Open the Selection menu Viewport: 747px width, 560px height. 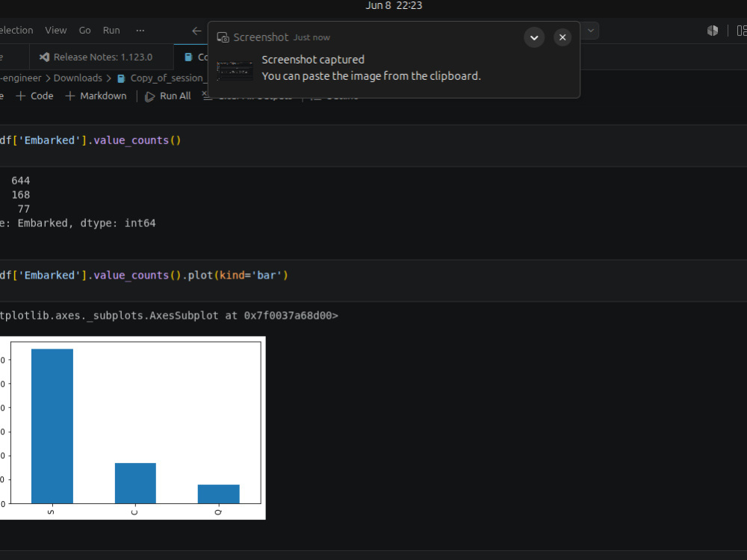click(16, 30)
